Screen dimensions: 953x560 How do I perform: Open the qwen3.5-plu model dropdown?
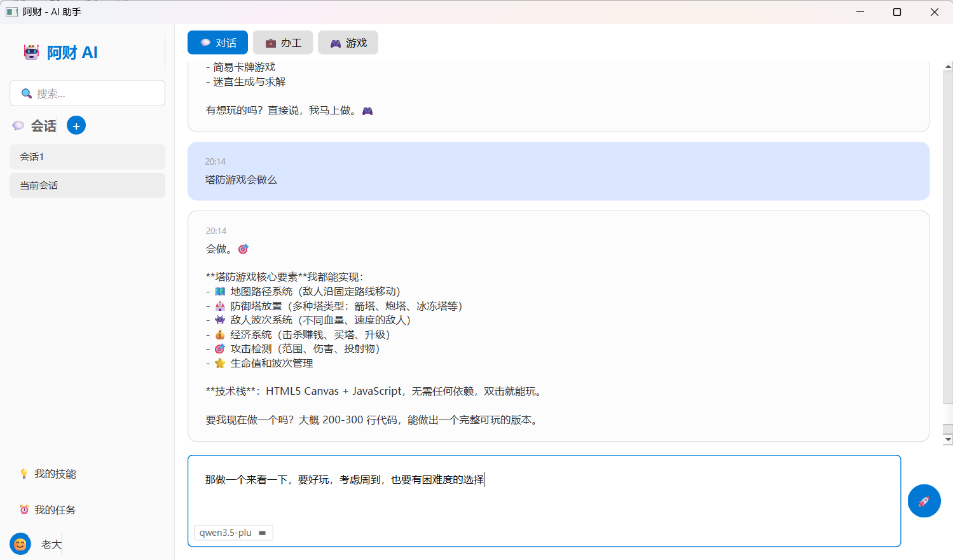[233, 533]
